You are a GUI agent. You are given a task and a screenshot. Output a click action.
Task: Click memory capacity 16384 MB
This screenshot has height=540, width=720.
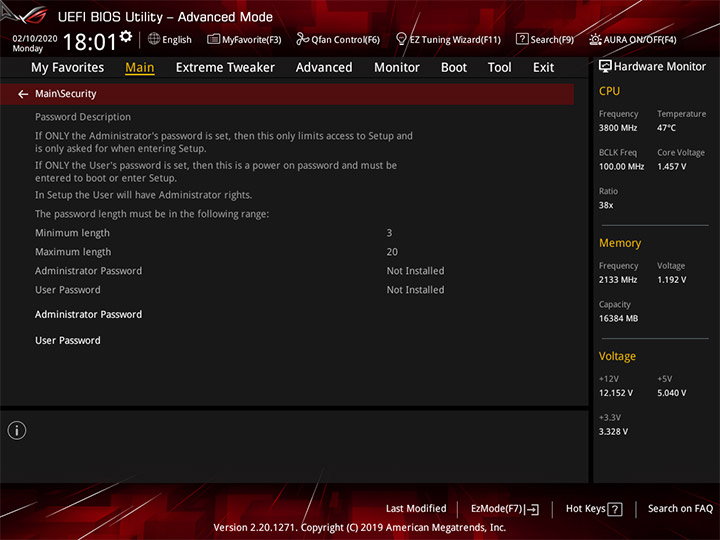(618, 318)
